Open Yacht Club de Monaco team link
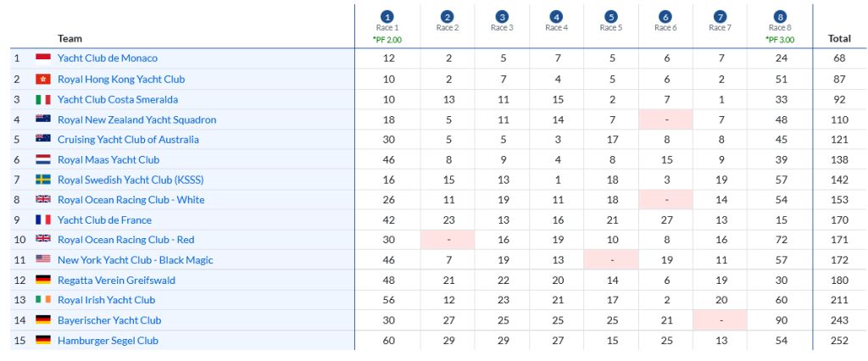Viewport: 868px width, 361px height. [x=108, y=58]
